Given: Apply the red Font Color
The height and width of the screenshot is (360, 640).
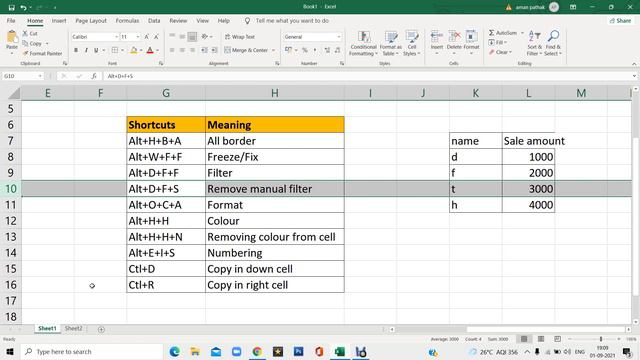Looking at the screenshot, I should [150, 50].
